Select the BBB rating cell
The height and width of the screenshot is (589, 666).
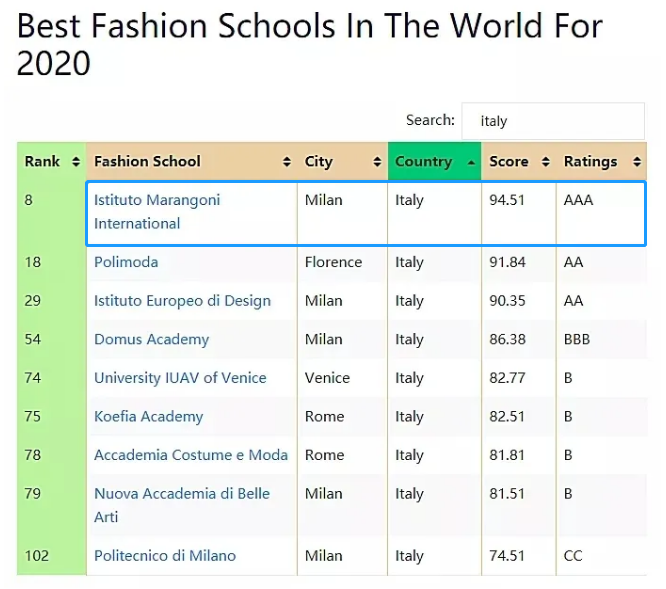(x=601, y=339)
